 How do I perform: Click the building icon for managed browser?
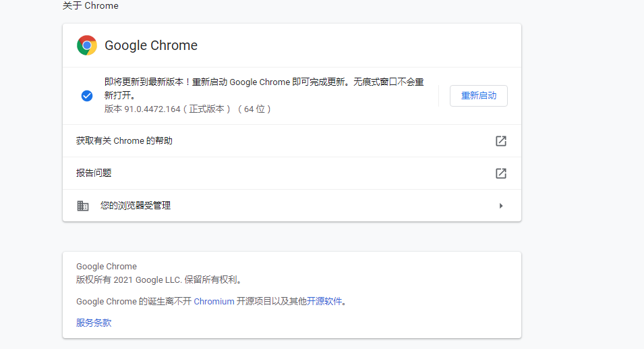click(x=82, y=205)
